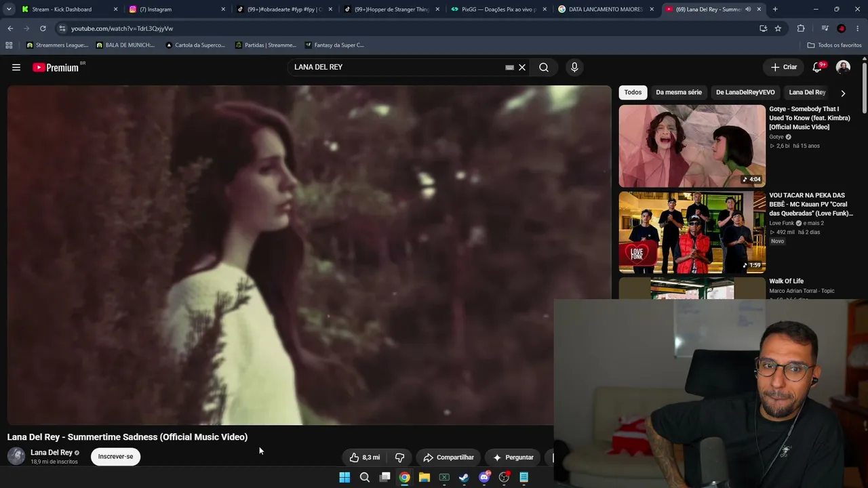868x488 pixels.
Task: Open VOU TACAR NA PEKA video thumbnail
Action: tap(692, 232)
